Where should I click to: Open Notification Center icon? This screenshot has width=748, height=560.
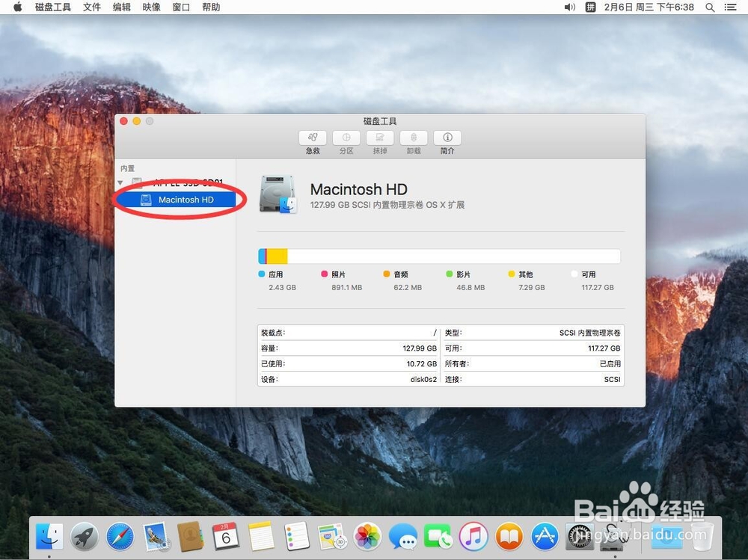tap(730, 7)
